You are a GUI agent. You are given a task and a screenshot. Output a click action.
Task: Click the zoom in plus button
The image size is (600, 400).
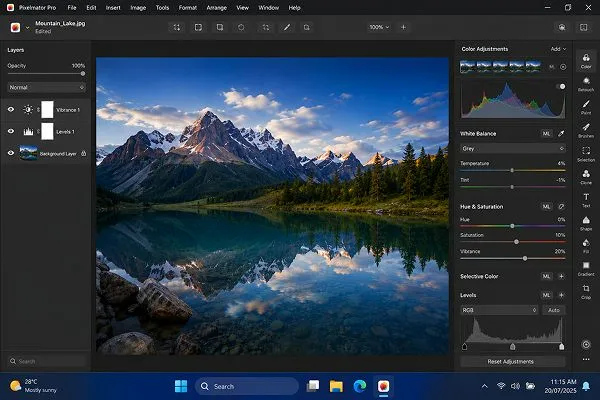coord(403,27)
